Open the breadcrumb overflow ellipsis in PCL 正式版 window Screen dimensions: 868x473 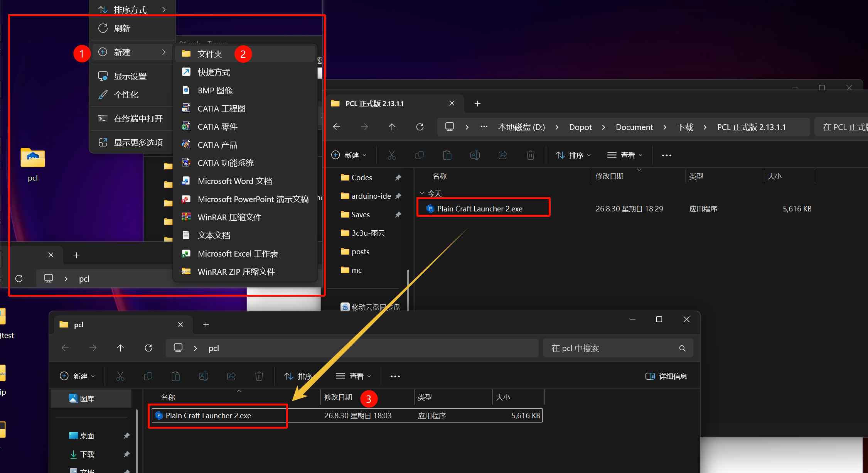click(x=484, y=127)
